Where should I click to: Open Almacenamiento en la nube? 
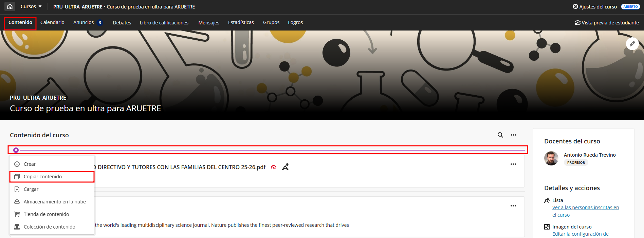click(55, 202)
